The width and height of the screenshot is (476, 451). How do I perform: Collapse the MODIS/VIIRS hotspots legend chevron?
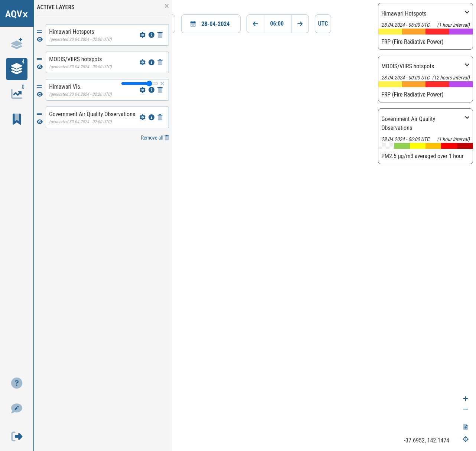click(467, 65)
